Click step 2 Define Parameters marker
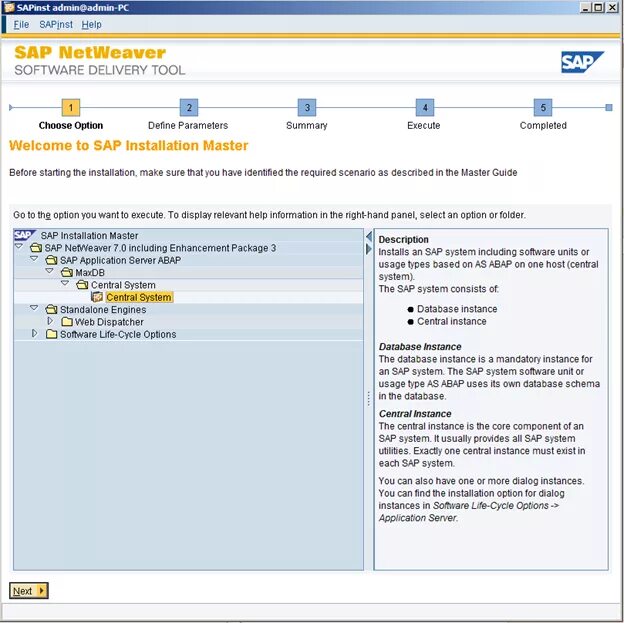This screenshot has width=624, height=623. [189, 107]
